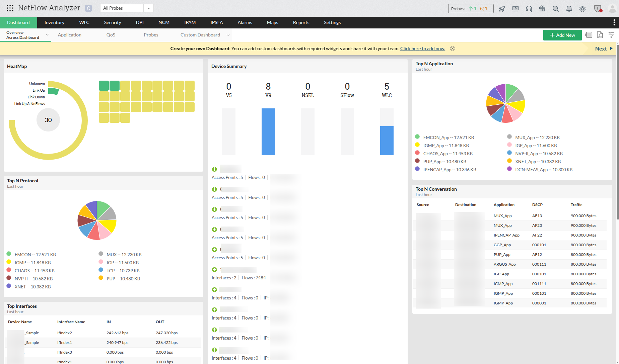Open the gift box icon
This screenshot has width=619, height=364.
(x=542, y=9)
